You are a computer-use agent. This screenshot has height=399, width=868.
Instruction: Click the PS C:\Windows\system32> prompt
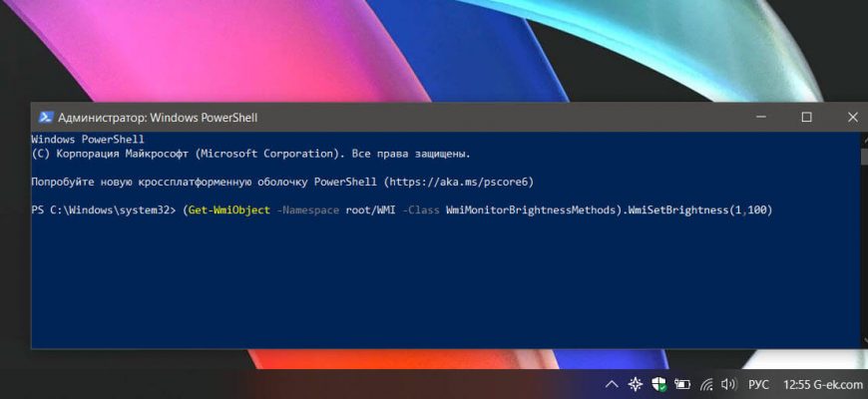(x=104, y=210)
